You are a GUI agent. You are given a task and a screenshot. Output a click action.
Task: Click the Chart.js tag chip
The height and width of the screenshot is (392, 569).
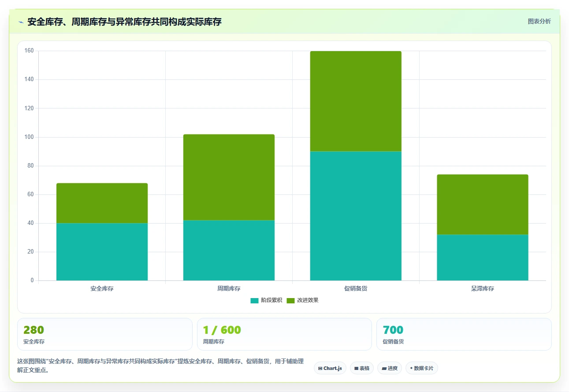[330, 368]
